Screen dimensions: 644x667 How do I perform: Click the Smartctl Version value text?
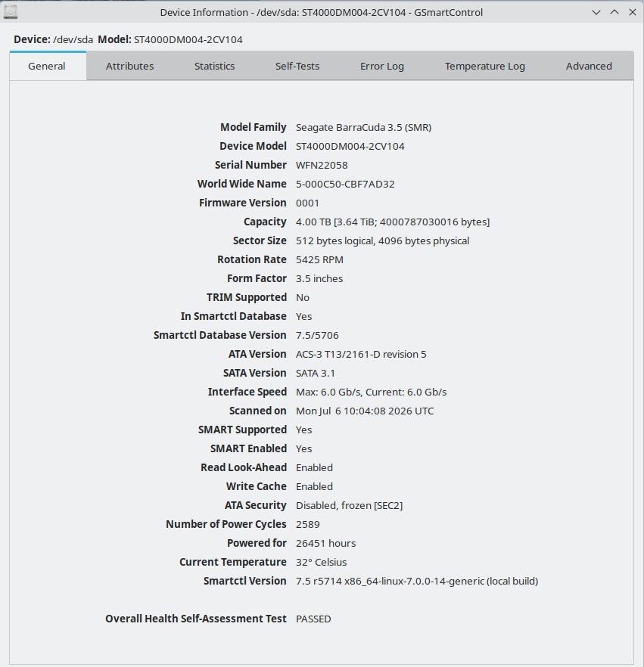417,581
